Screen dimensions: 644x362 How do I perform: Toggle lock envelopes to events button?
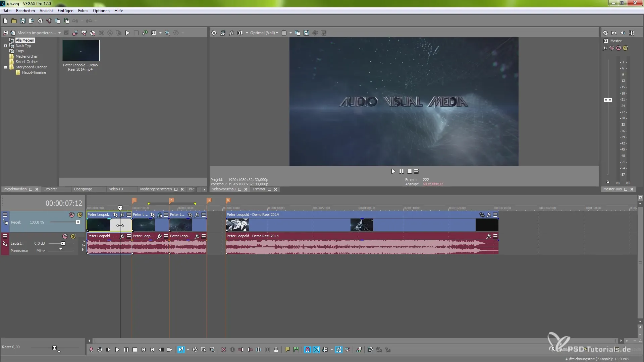339,350
